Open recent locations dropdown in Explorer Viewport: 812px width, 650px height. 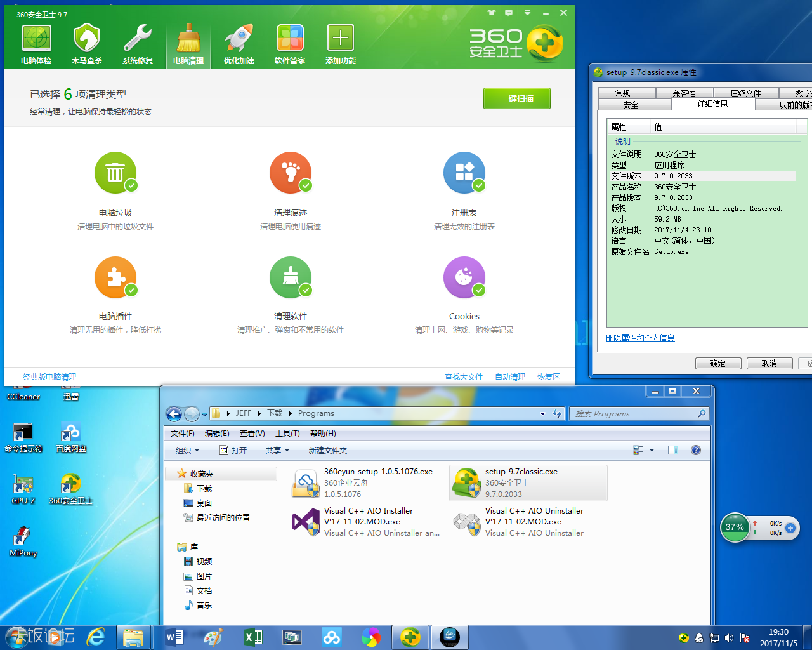pyautogui.click(x=204, y=415)
